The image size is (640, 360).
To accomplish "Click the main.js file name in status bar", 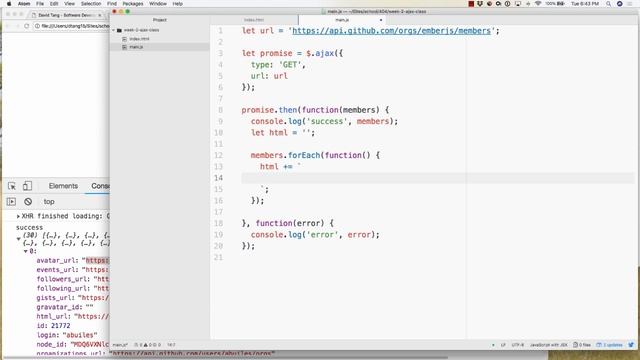I will click(120, 345).
